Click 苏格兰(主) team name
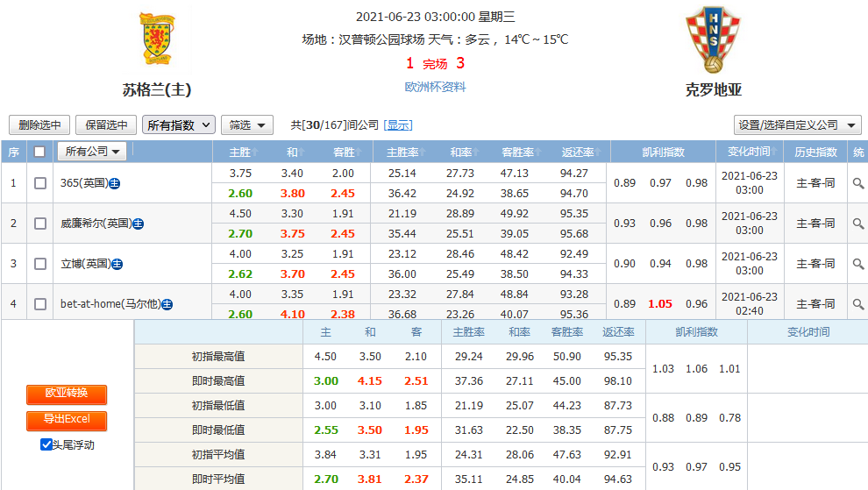 tap(157, 89)
